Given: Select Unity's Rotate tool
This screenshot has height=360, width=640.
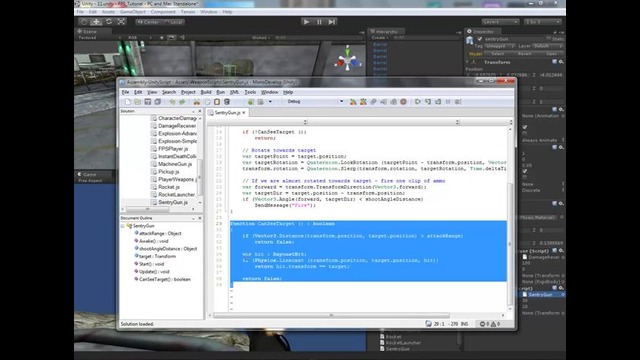Looking at the screenshot, I should 109,22.
